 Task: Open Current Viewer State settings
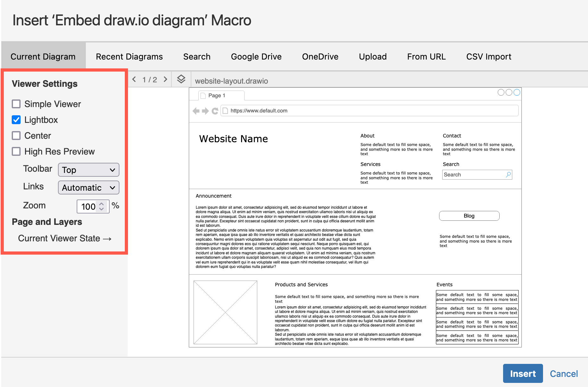point(65,238)
